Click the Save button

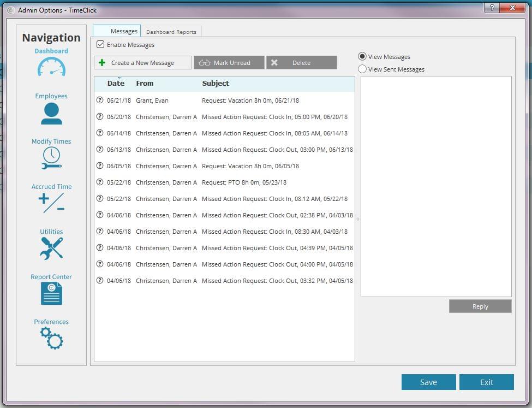pyautogui.click(x=428, y=382)
